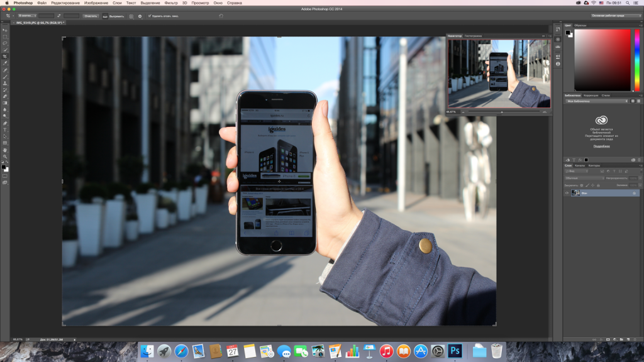Screen dimensions: 644x362
Task: Switch to the Каналы tab
Action: (x=579, y=165)
